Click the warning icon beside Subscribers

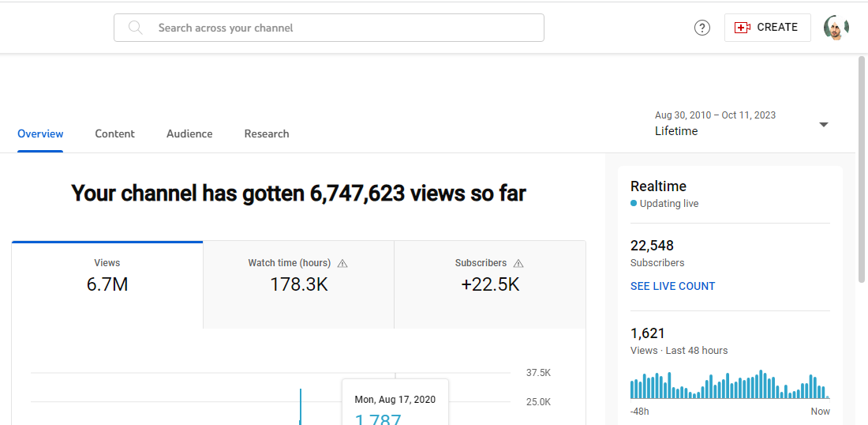click(x=518, y=263)
